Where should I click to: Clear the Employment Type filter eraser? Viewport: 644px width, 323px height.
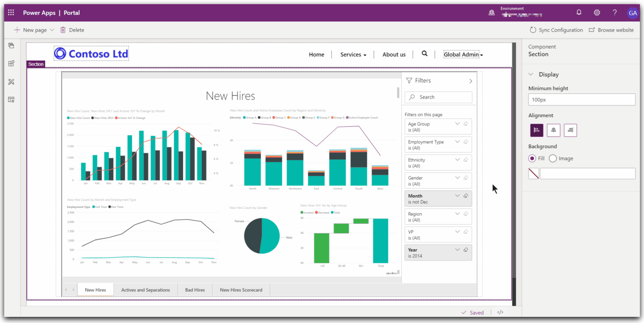point(466,142)
